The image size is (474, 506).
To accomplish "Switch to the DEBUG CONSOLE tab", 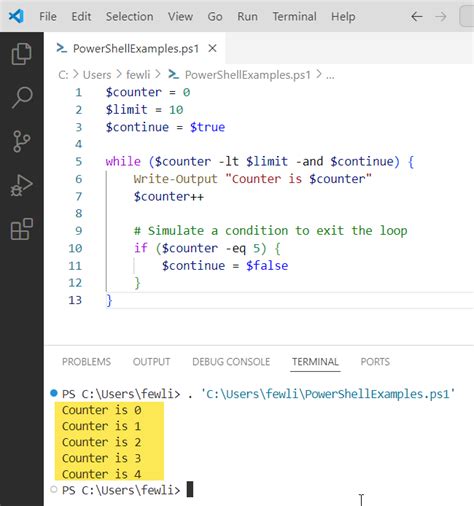I will pyautogui.click(x=231, y=362).
